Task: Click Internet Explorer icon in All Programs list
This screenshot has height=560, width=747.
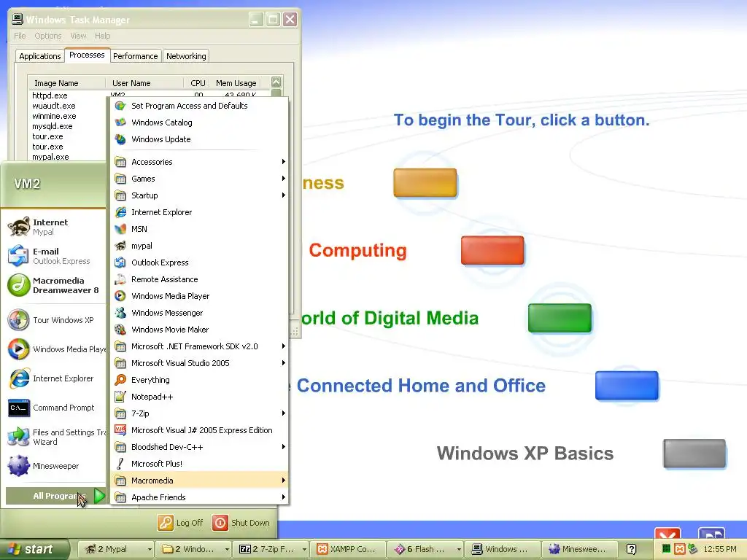Action: pos(120,212)
